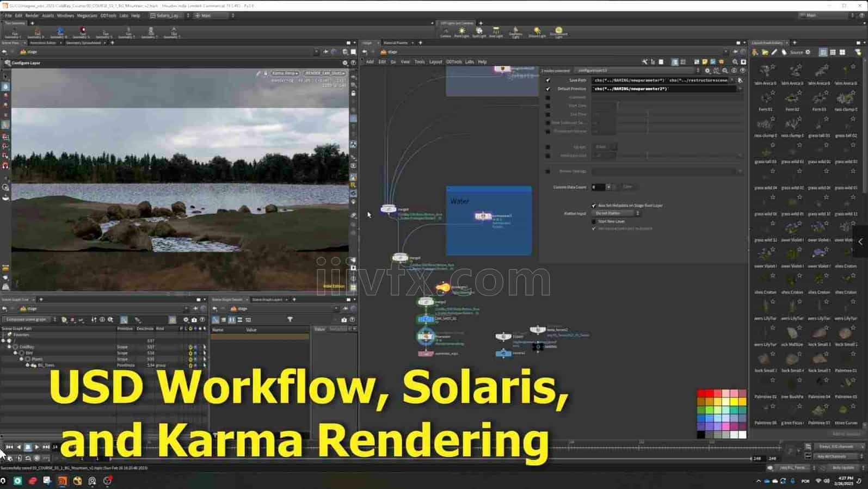Click the parameter pane gear menu icon

707,71
